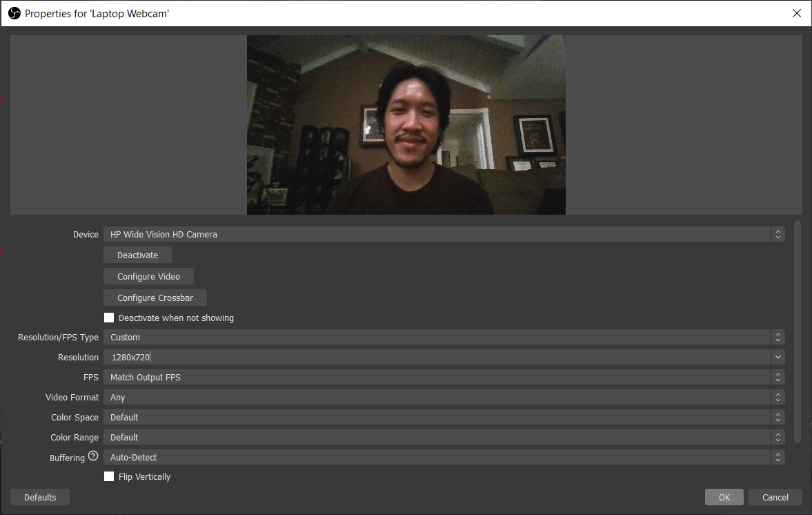Open the Resolution dropdown arrow

(778, 358)
